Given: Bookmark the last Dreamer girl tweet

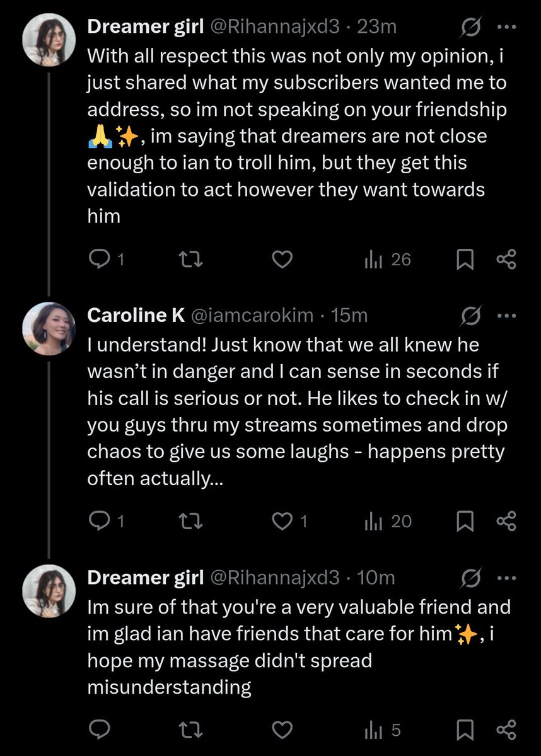Looking at the screenshot, I should [x=465, y=730].
